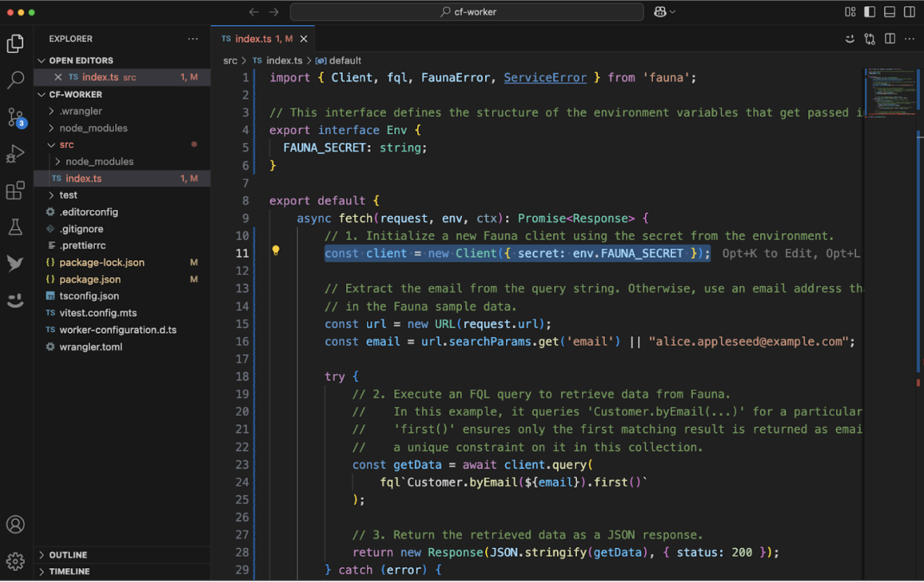Open the Manage gear icon

point(15,561)
